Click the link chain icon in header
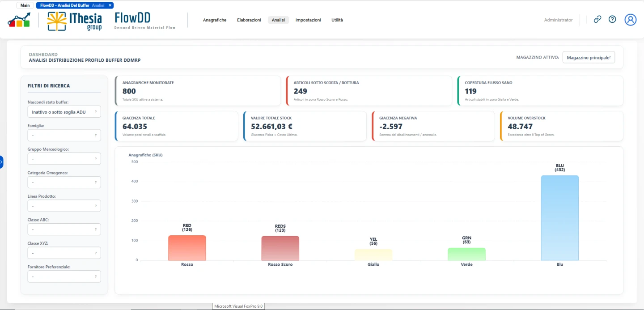Image resolution: width=644 pixels, height=310 pixels. (x=597, y=19)
